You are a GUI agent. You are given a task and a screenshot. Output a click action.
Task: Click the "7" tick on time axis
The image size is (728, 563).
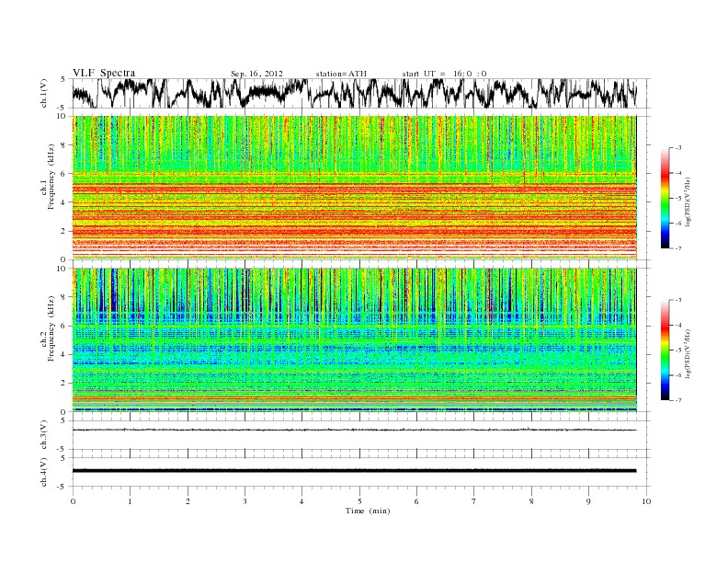tap(474, 501)
